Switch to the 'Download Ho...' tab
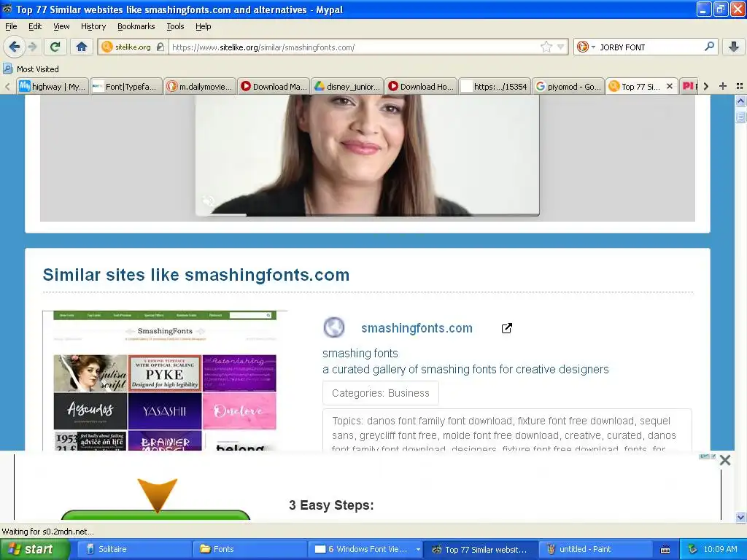 [421, 86]
